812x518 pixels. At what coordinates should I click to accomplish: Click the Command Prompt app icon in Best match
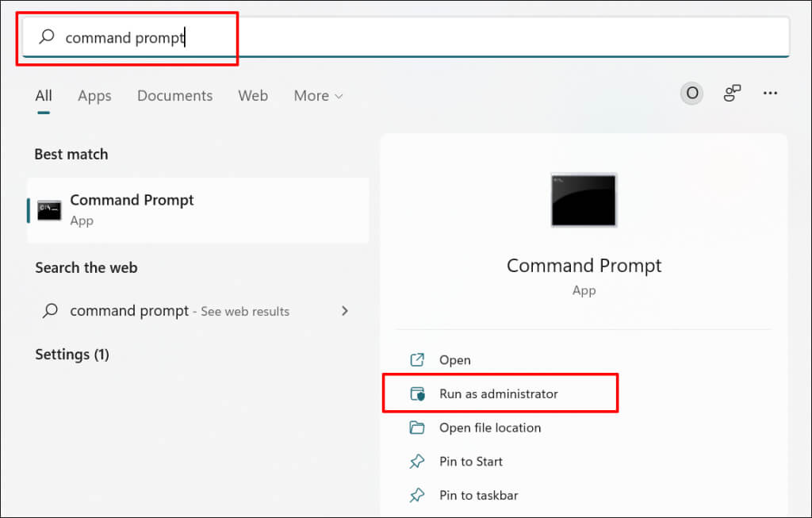[x=49, y=210]
